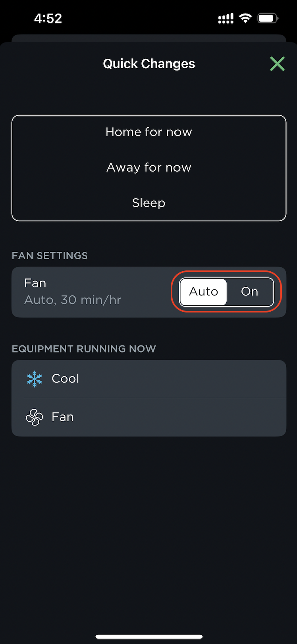Click the FAN SETTINGS section header

[x=49, y=255]
